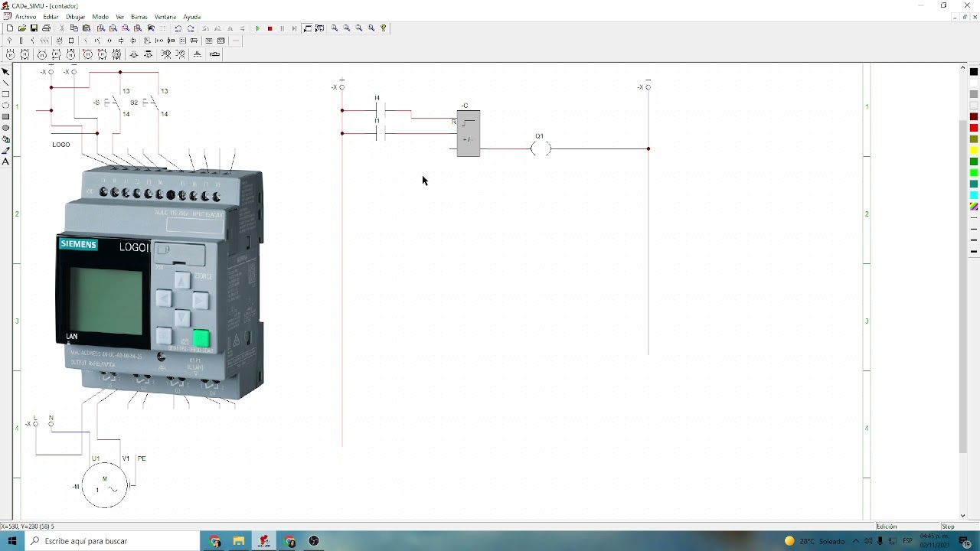Step the simulation forward
Image resolution: width=980 pixels, height=551 pixels.
(294, 28)
